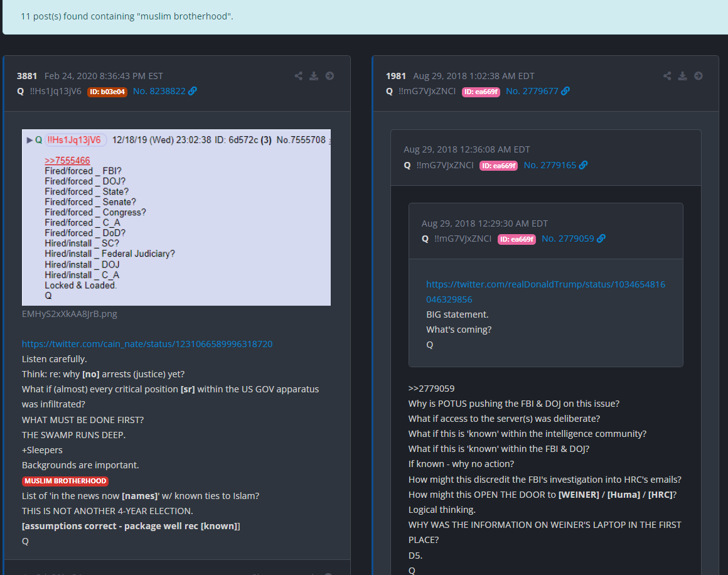Click the line "Logical thinking."
The width and height of the screenshot is (728, 575).
coord(442,510)
